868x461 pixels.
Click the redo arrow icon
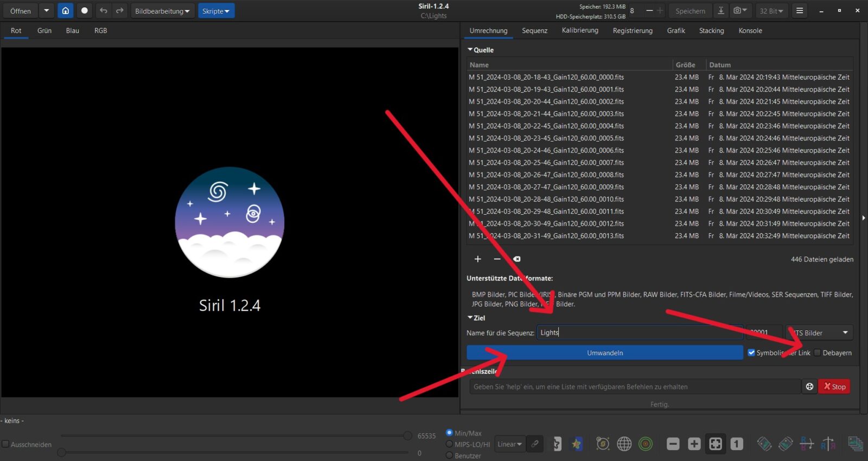tap(119, 11)
